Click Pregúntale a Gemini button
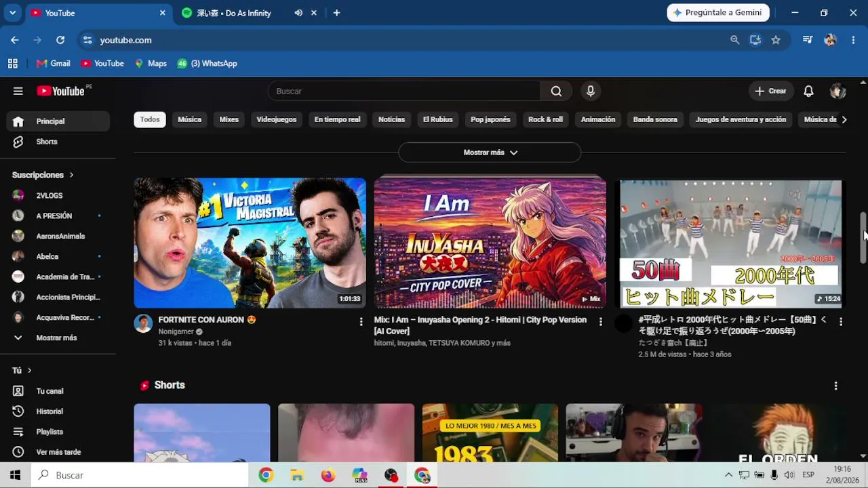The width and height of the screenshot is (868, 488). (x=718, y=13)
